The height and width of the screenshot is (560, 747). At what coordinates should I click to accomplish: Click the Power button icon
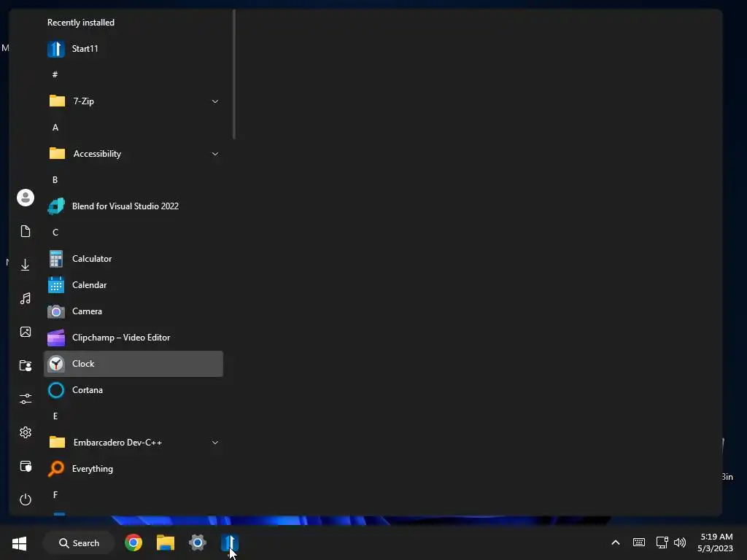tap(26, 499)
